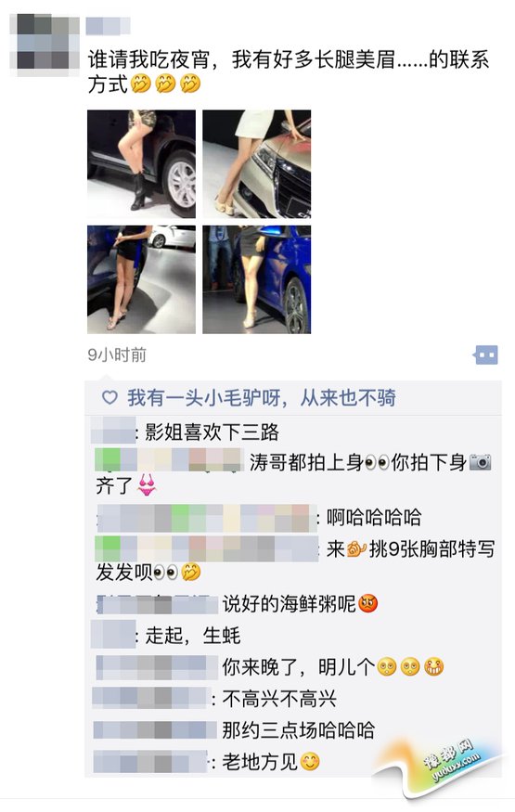The width and height of the screenshot is (515, 812).
Task: Open photo of black dress beside blue car
Action: click(141, 279)
